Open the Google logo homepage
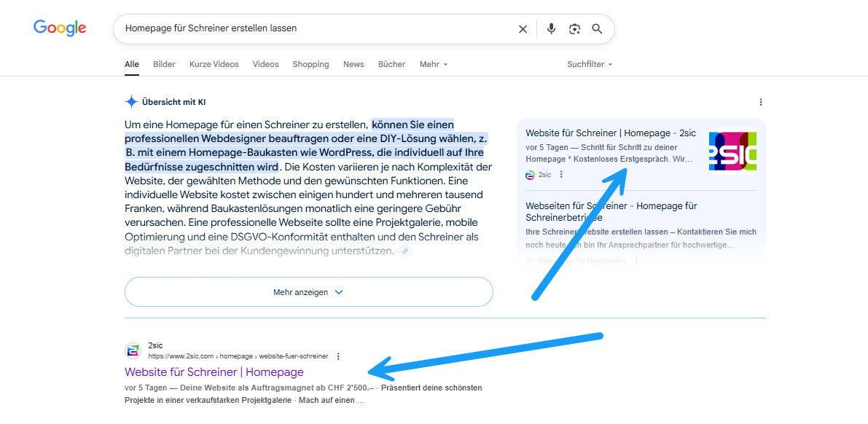 [x=60, y=28]
